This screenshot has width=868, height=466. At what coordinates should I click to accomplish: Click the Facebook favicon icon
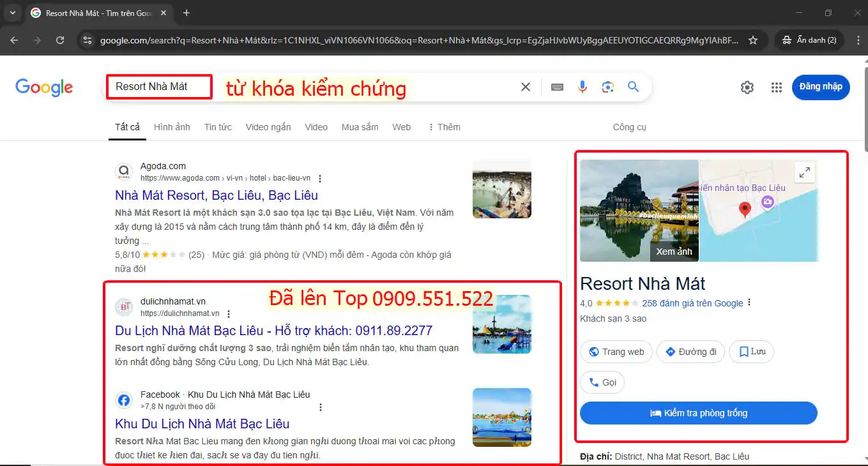tap(124, 401)
